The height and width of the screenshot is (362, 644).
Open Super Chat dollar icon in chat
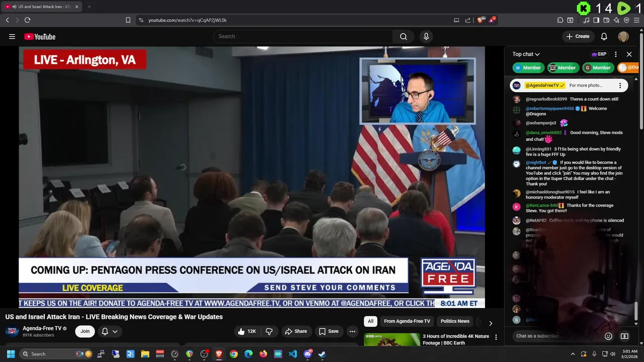624,336
